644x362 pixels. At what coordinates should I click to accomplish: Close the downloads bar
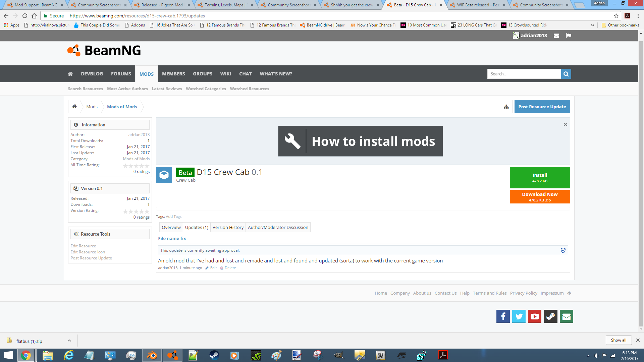click(638, 340)
